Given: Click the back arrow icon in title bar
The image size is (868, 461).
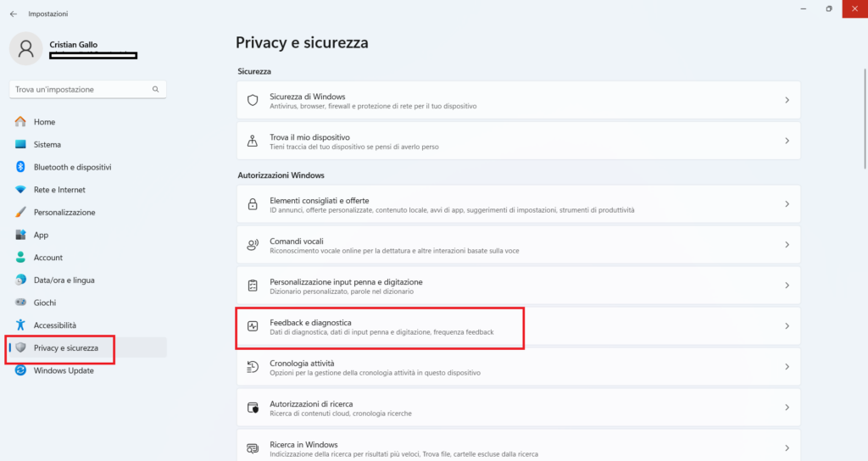Looking at the screenshot, I should pos(13,14).
